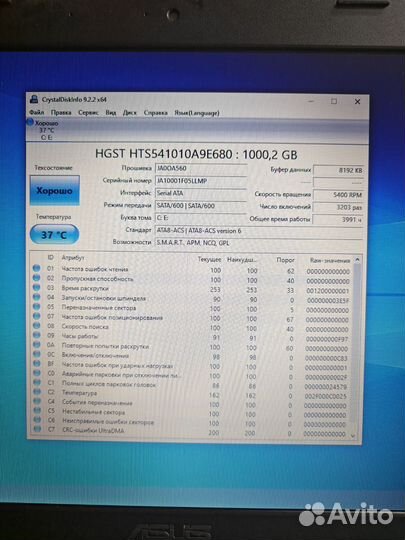Viewport: 405px width, 540px height.
Task: Click the serial number field
Action: click(x=201, y=181)
